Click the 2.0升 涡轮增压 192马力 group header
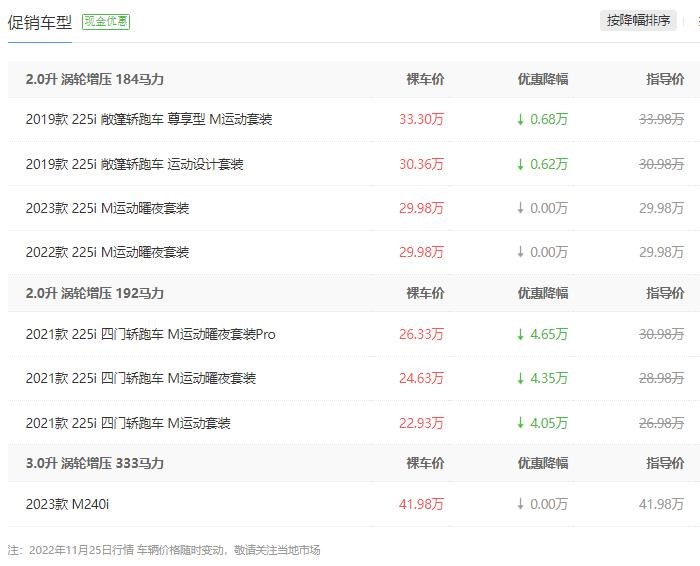 pos(95,293)
